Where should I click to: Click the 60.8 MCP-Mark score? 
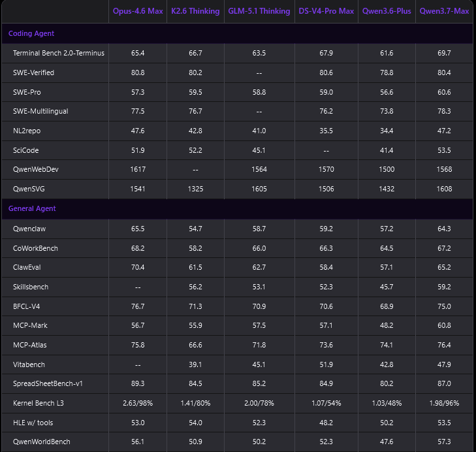[x=444, y=325]
